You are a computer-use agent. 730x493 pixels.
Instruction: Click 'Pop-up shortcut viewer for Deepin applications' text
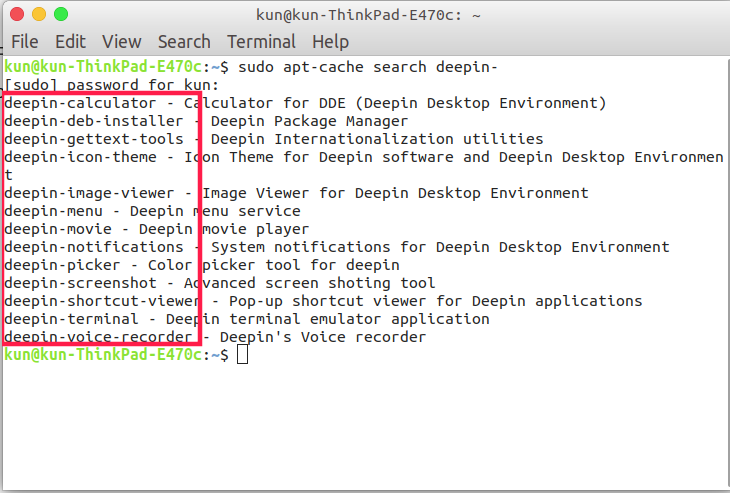tap(435, 301)
